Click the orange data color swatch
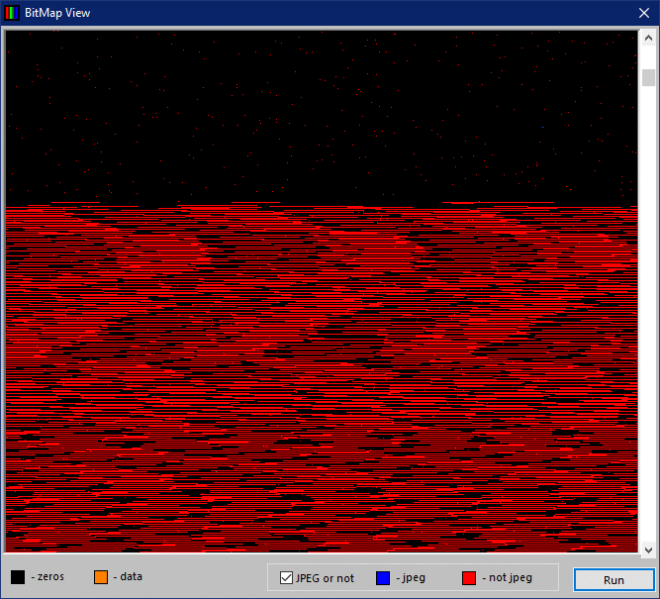 pos(101,577)
